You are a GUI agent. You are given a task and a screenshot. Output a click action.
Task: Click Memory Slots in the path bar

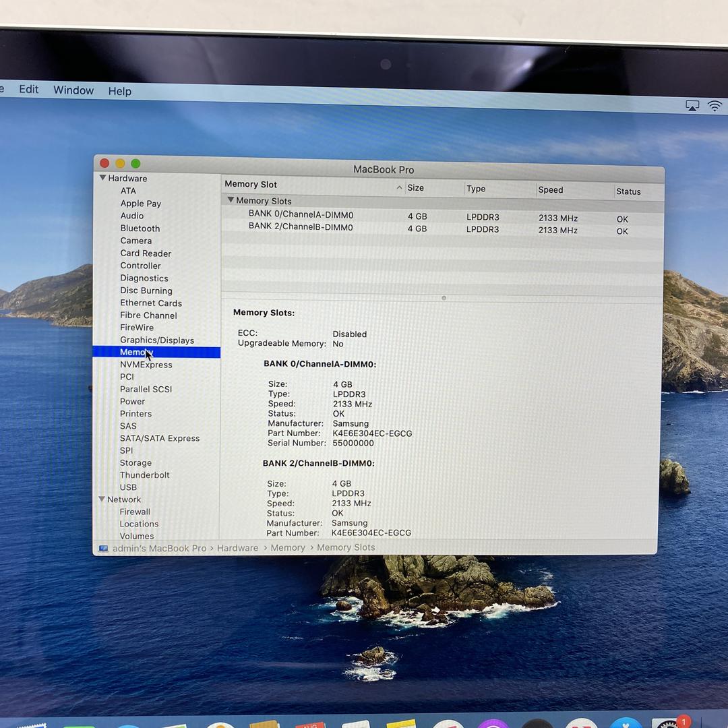pos(346,547)
